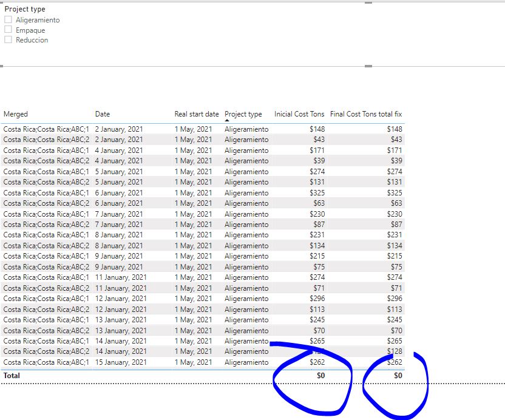Image resolution: width=505 pixels, height=420 pixels.
Task: Click the $245 Inicial Cost Tons cell
Action: (x=317, y=319)
